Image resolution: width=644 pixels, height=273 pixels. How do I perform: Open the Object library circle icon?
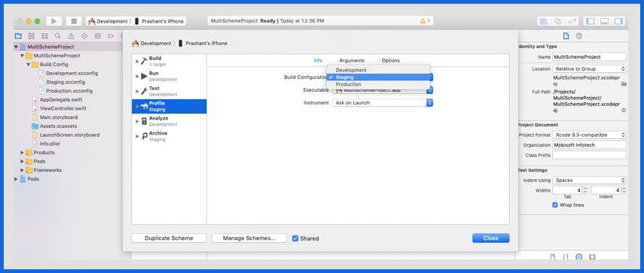click(579, 257)
